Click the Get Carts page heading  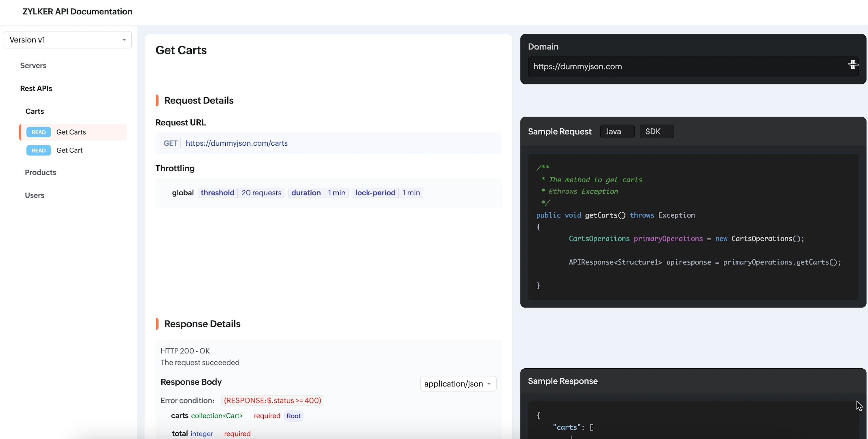(x=181, y=50)
